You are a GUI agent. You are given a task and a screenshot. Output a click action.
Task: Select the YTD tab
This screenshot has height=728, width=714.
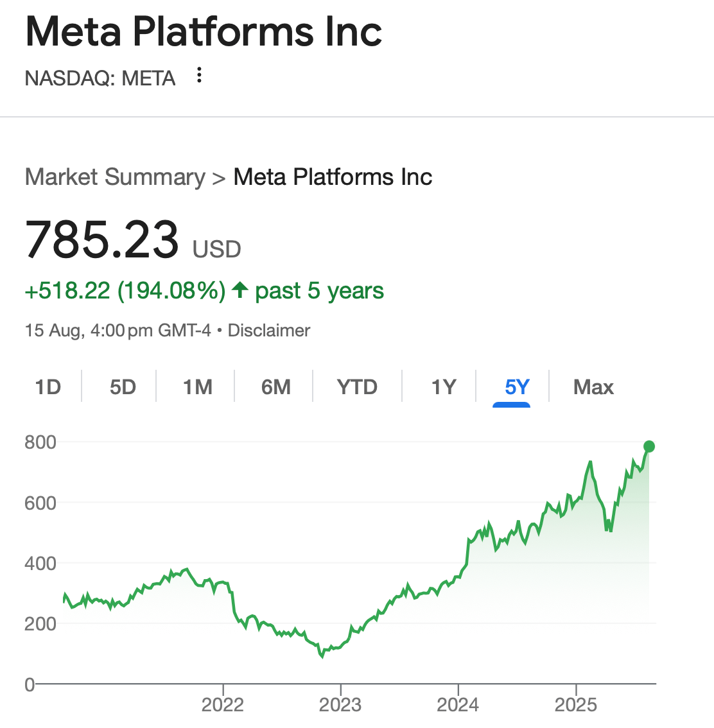(x=357, y=386)
